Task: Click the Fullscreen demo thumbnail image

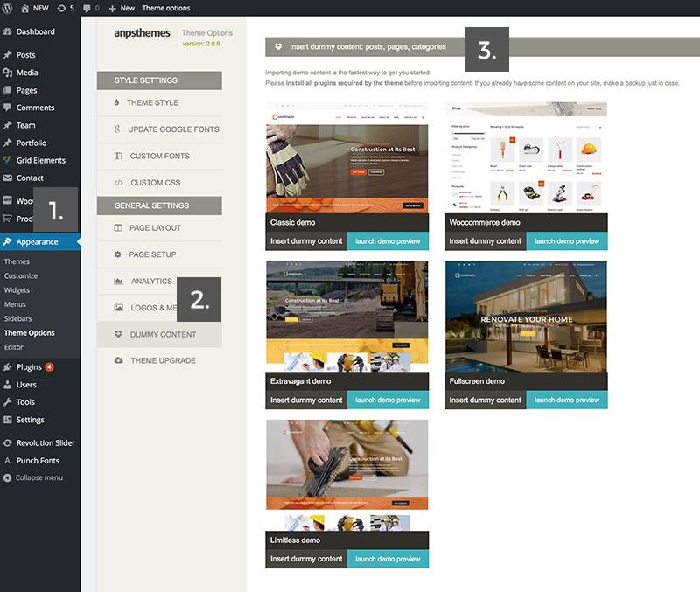Action: pos(526,317)
